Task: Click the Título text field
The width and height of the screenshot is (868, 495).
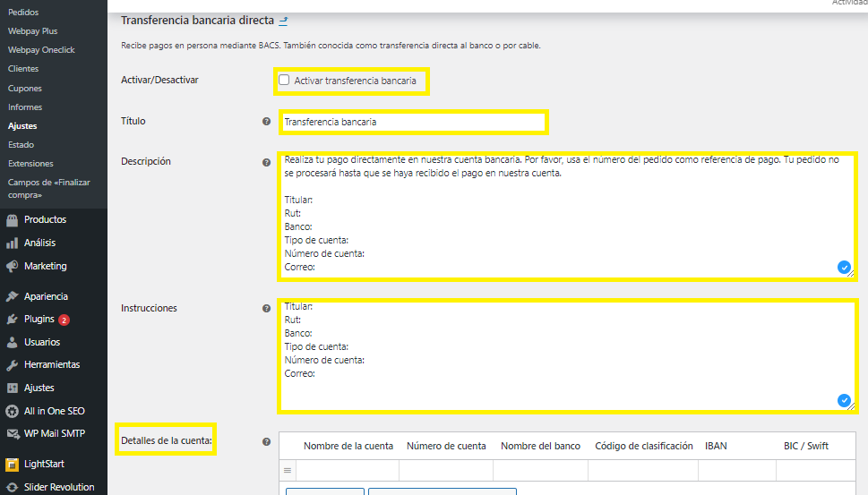Action: [x=412, y=122]
